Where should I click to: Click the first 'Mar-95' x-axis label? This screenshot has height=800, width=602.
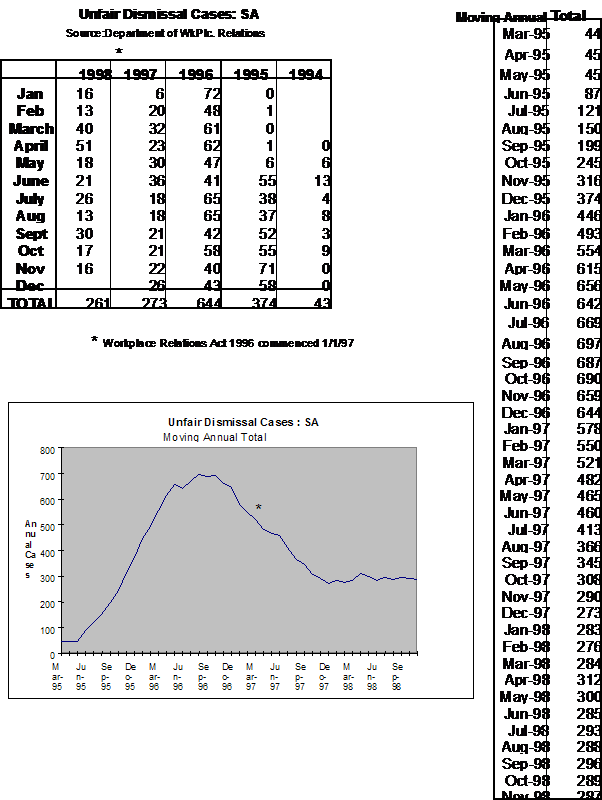pyautogui.click(x=56, y=675)
